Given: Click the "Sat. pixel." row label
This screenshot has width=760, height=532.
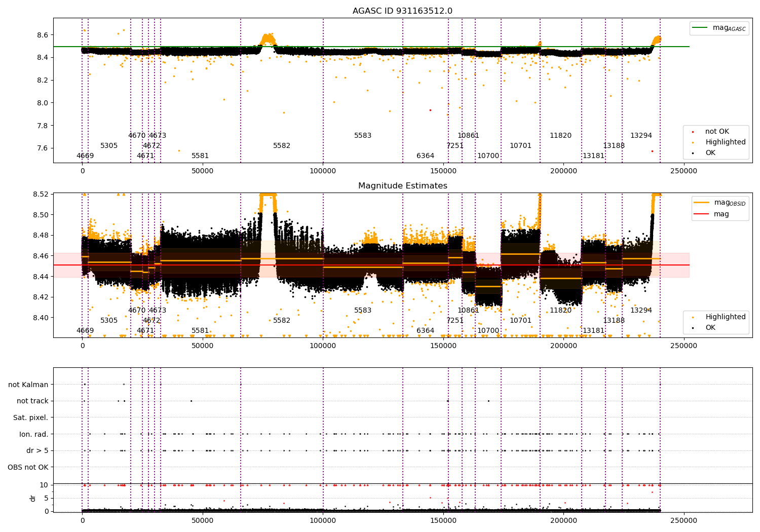Looking at the screenshot, I should click(x=31, y=417).
